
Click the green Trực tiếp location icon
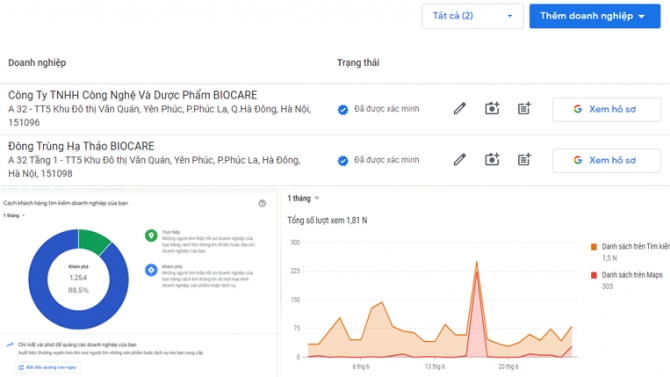pos(151,236)
